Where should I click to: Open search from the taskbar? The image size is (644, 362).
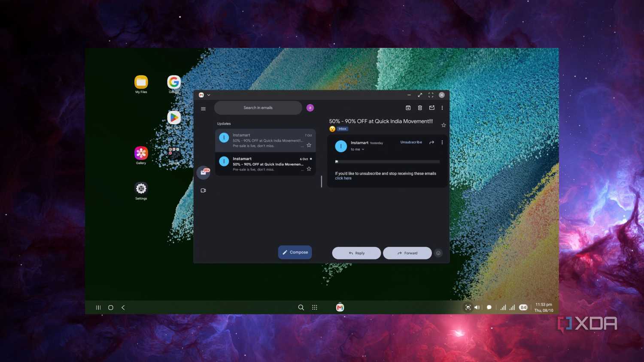point(301,308)
